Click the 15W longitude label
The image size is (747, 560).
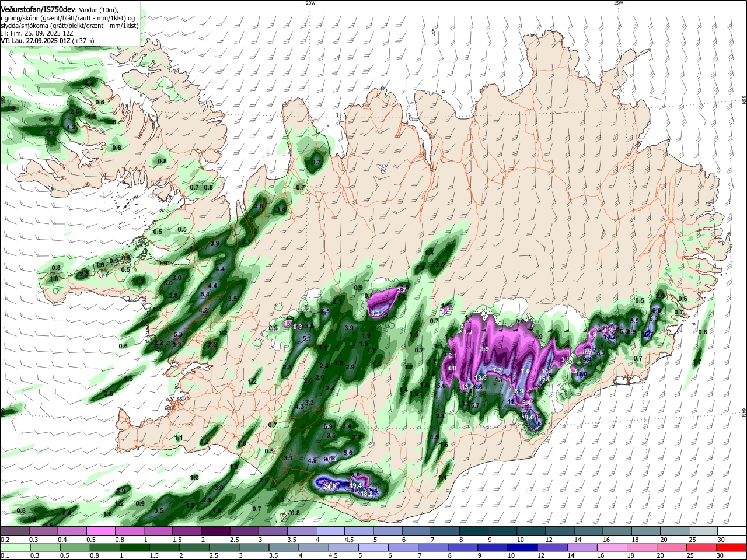[x=618, y=3]
